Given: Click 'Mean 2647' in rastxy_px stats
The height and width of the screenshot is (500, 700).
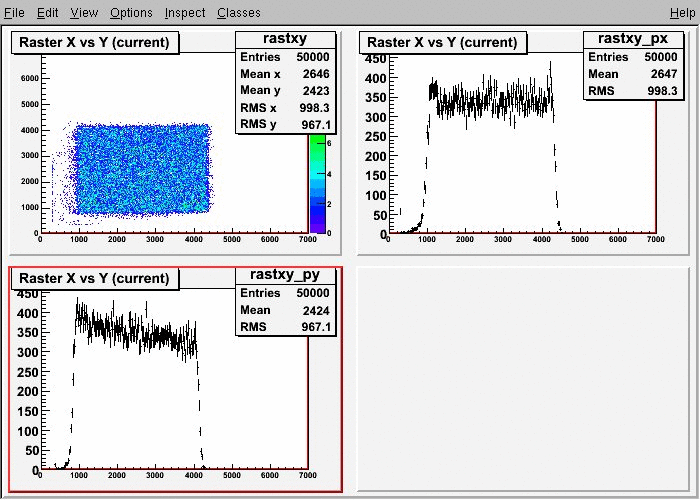Looking at the screenshot, I should tap(633, 74).
